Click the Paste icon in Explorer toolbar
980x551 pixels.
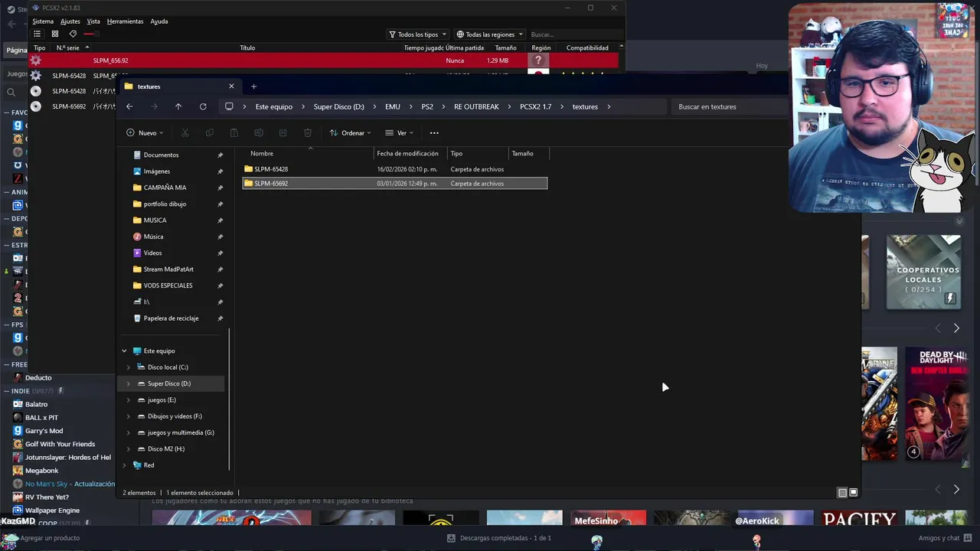pyautogui.click(x=234, y=133)
